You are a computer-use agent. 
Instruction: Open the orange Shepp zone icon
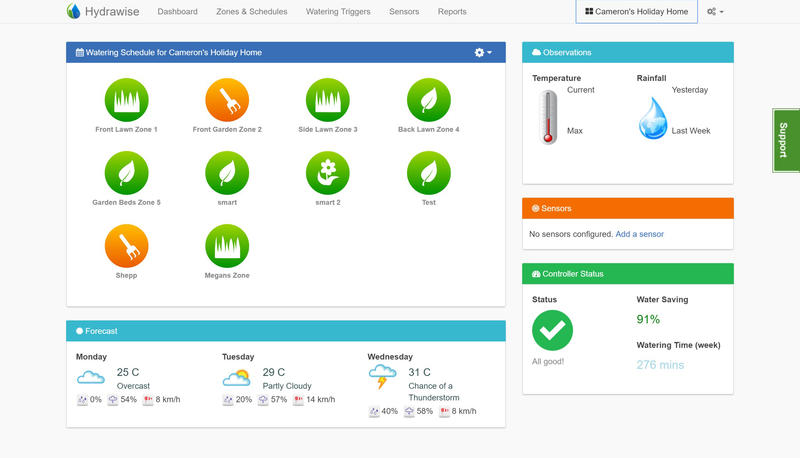pos(126,246)
